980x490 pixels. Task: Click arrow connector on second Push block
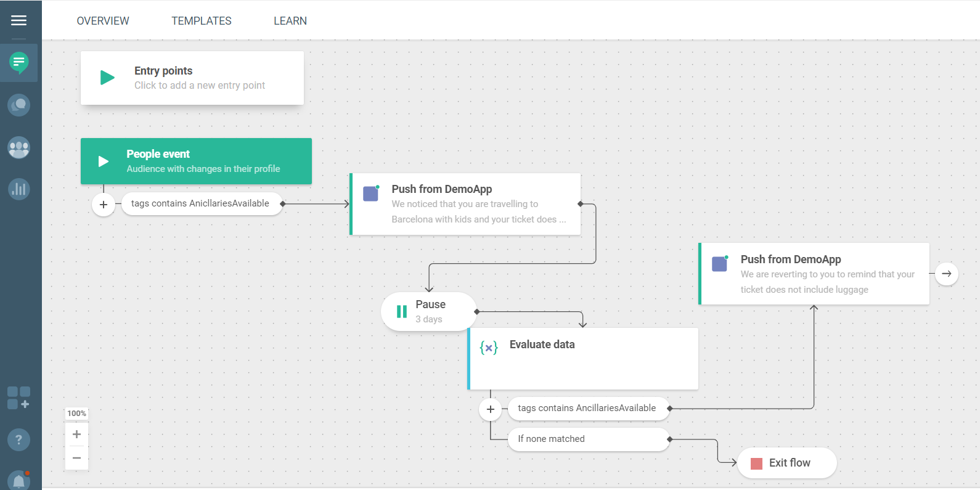pos(947,274)
